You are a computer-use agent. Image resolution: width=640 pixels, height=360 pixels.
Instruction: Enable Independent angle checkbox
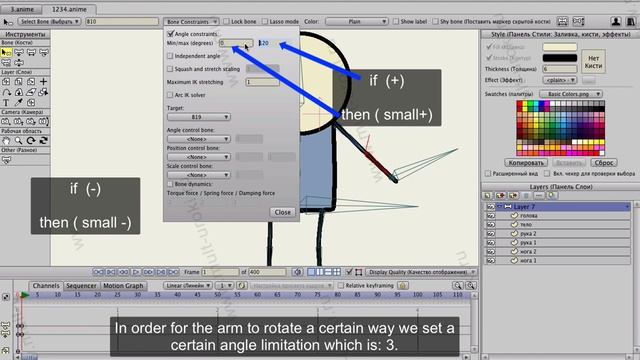point(170,56)
